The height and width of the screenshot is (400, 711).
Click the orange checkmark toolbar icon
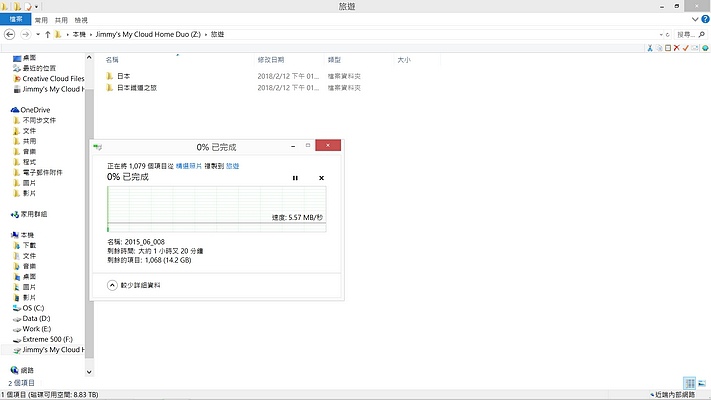[686, 48]
